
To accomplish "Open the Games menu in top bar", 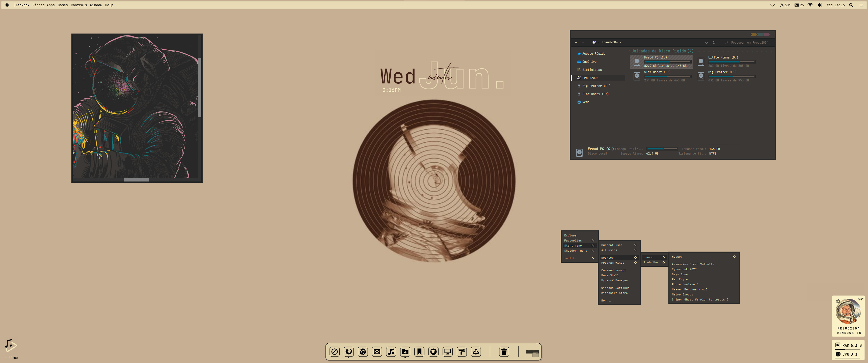I will point(63,5).
